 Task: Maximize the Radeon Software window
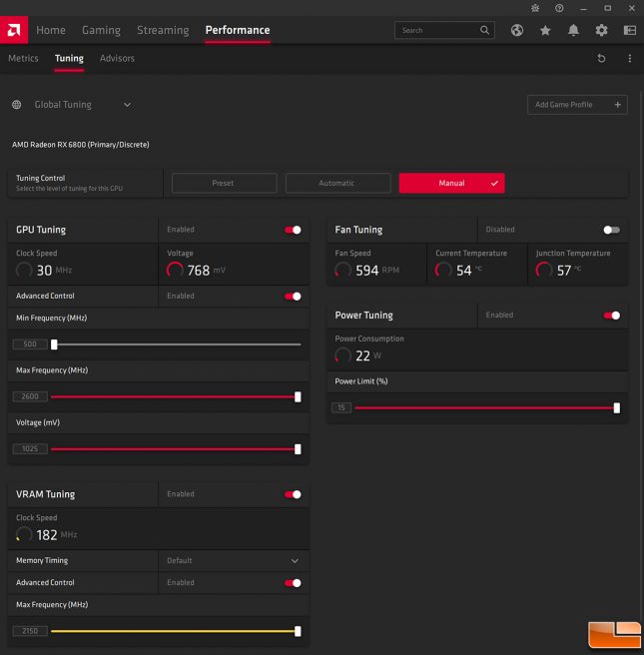click(x=608, y=8)
